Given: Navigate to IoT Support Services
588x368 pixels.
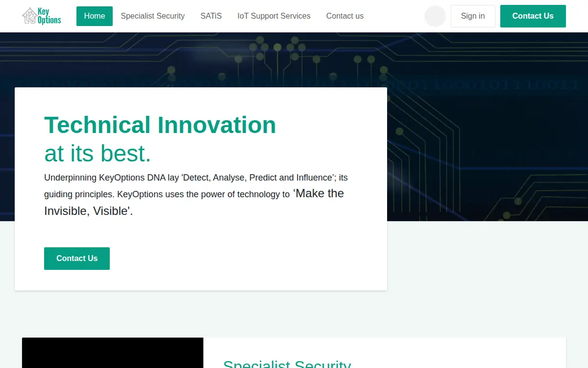Looking at the screenshot, I should (274, 16).
